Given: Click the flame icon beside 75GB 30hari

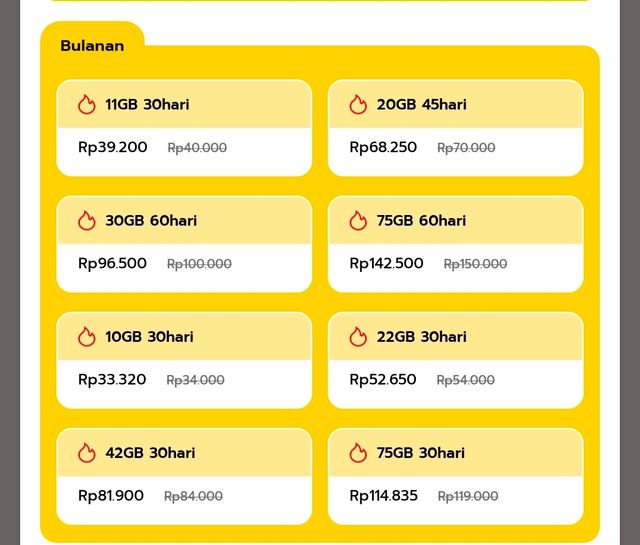Looking at the screenshot, I should 358,453.
